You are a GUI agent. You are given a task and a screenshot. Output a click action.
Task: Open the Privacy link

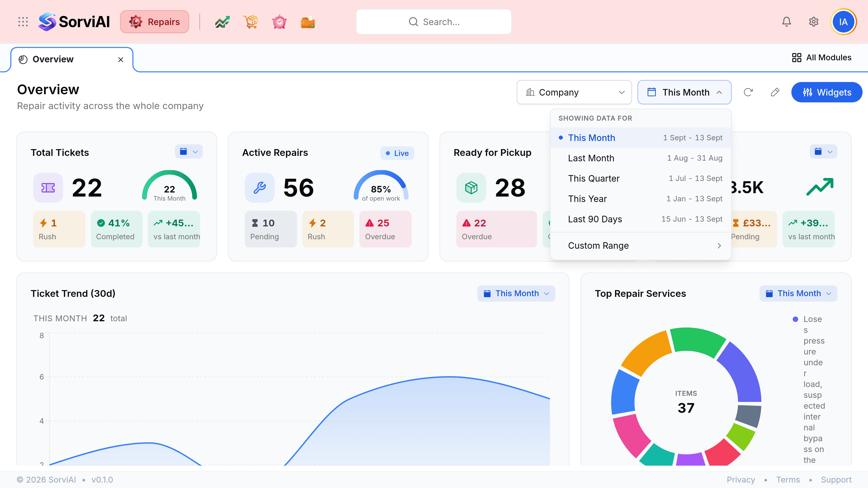[x=741, y=480]
